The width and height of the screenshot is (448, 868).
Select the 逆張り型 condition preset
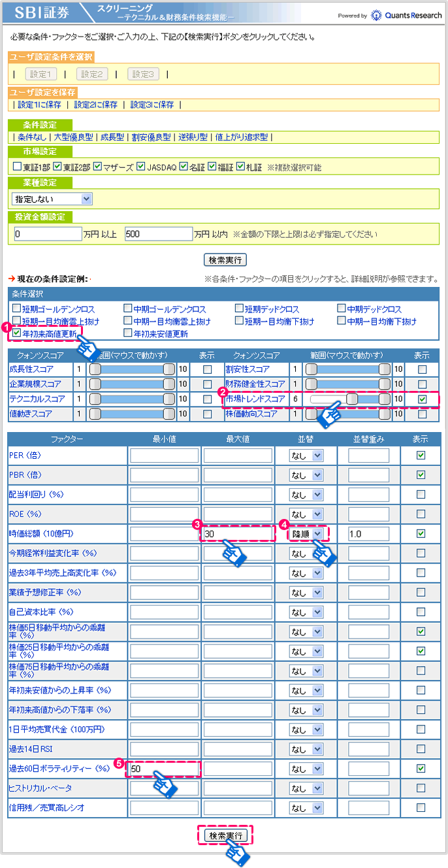[193, 137]
